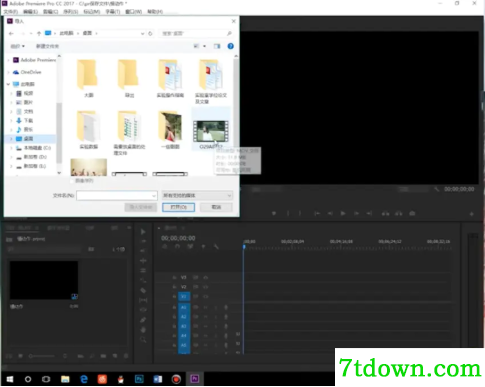Click New Bin icon in project panel
The width and height of the screenshot is (485, 387).
click(x=104, y=356)
